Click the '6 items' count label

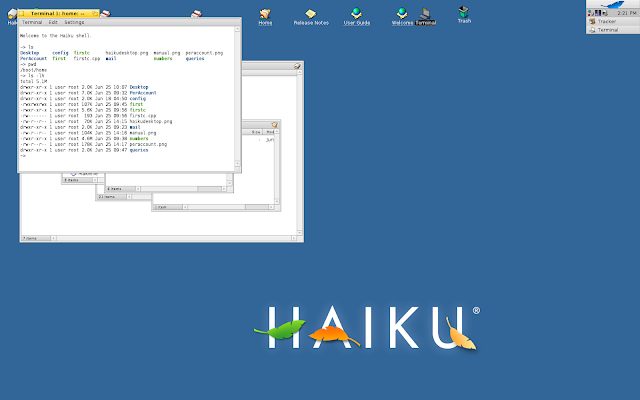[115, 189]
